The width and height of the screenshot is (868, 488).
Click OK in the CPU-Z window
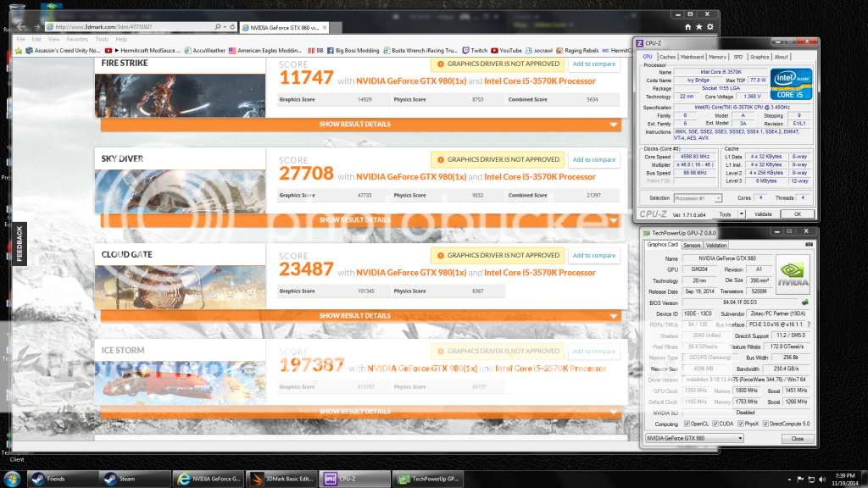797,214
